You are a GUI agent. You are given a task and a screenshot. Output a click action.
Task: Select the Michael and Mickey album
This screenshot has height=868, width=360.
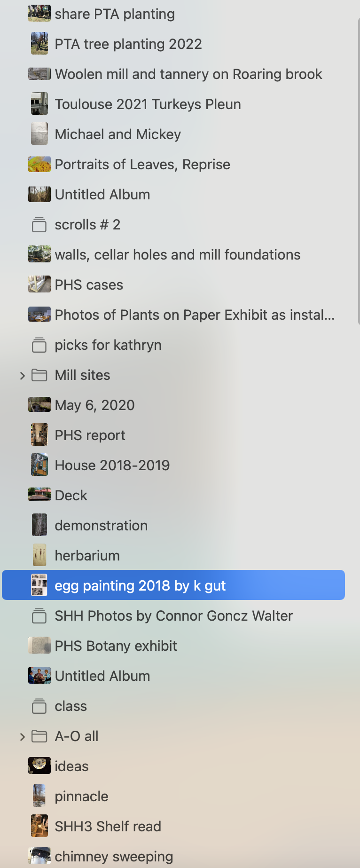(117, 134)
